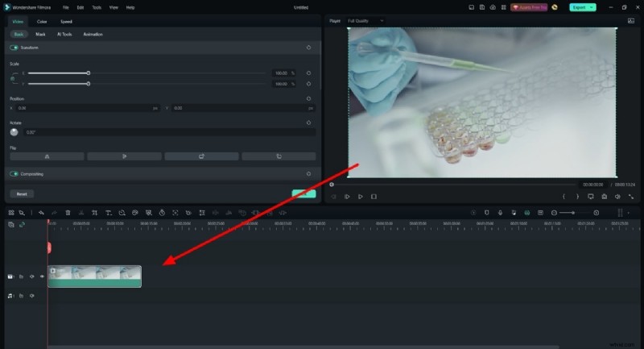This screenshot has width=644, height=349.
Task: Open the adjust audio equalizer icon
Action: pyautogui.click(x=202, y=213)
